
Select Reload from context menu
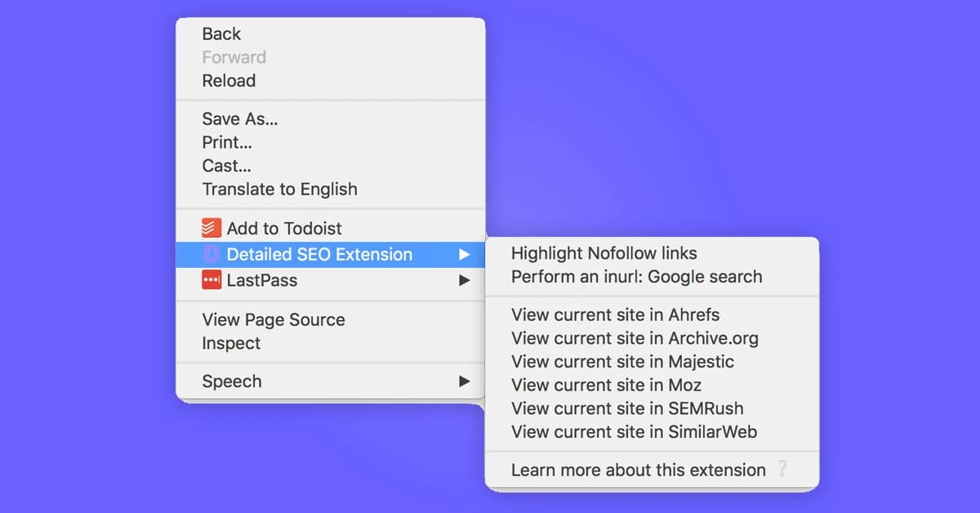[229, 81]
